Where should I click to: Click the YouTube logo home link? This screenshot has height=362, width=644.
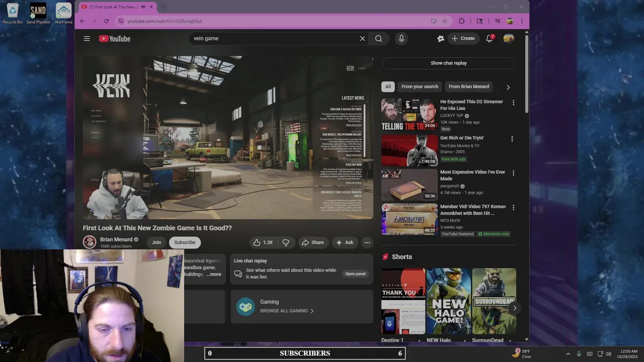(x=115, y=39)
